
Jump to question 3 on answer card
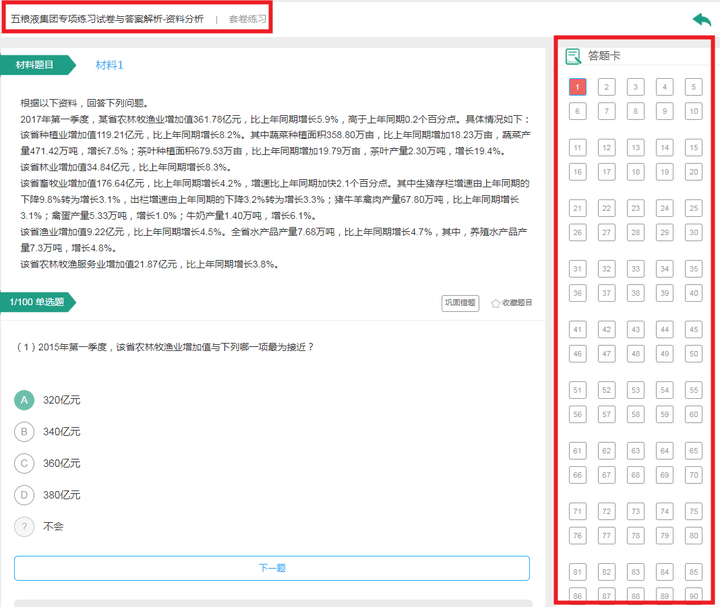pos(636,87)
